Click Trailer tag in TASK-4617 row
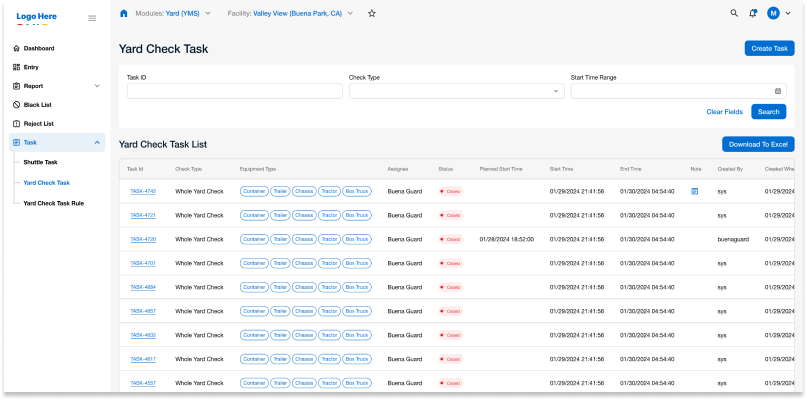The width and height of the screenshot is (807, 401). click(280, 359)
